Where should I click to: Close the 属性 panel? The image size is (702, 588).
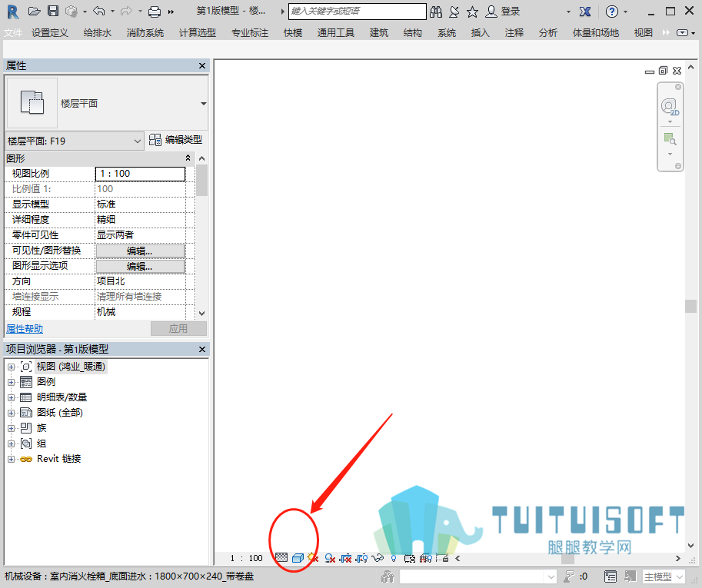click(x=202, y=66)
